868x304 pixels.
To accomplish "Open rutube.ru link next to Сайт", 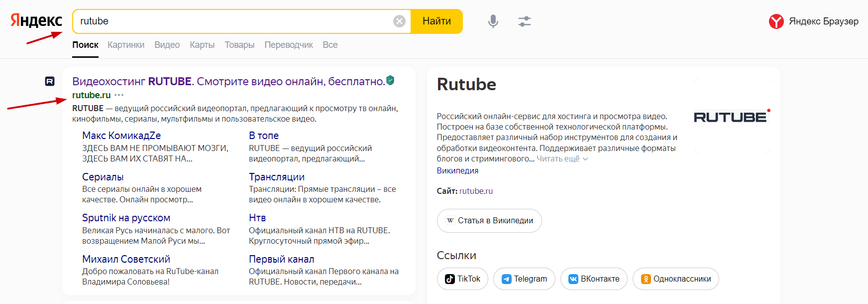I will pos(476,191).
